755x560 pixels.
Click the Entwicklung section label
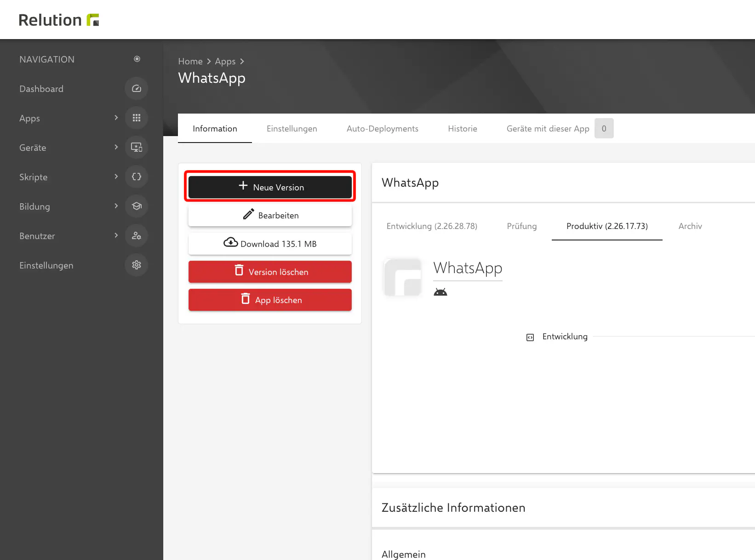565,337
